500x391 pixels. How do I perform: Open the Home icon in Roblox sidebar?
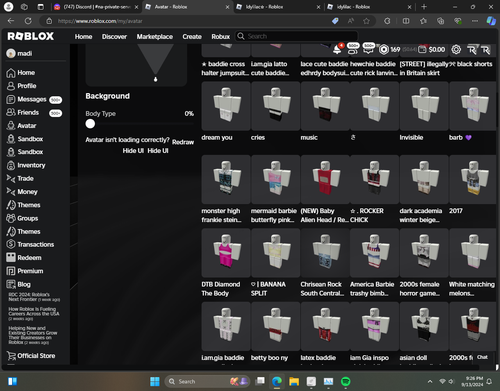click(11, 73)
